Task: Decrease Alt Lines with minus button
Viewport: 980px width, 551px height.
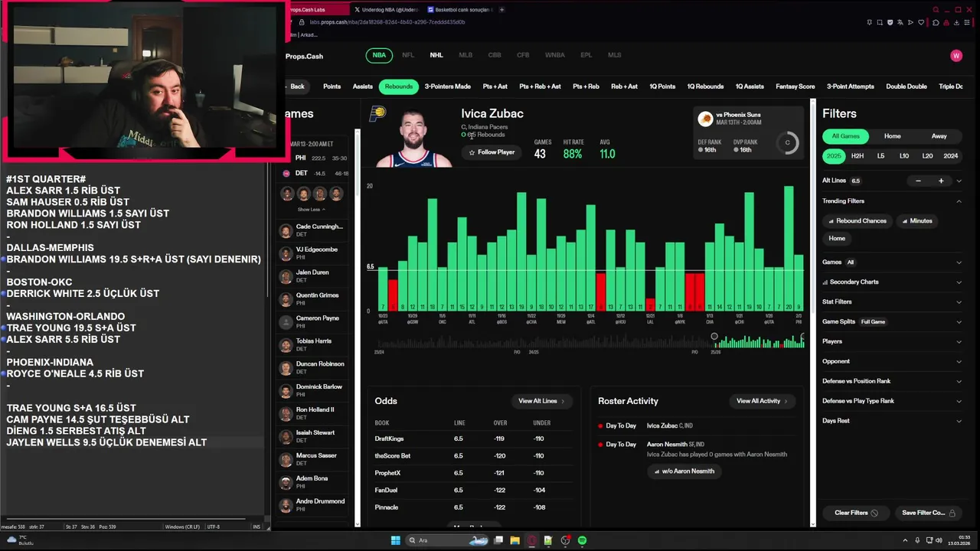Action: (918, 181)
